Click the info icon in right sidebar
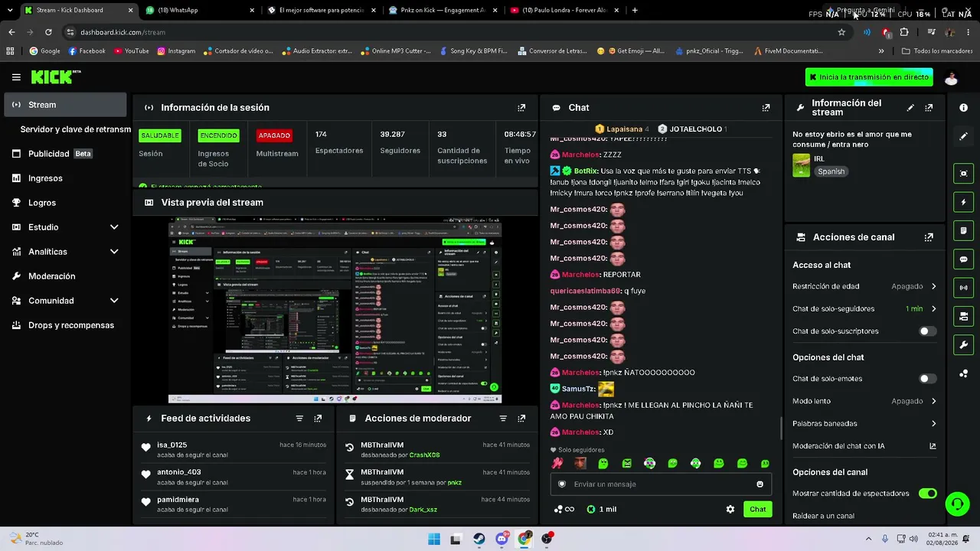Screen dimensions: 980x551 (x=963, y=108)
